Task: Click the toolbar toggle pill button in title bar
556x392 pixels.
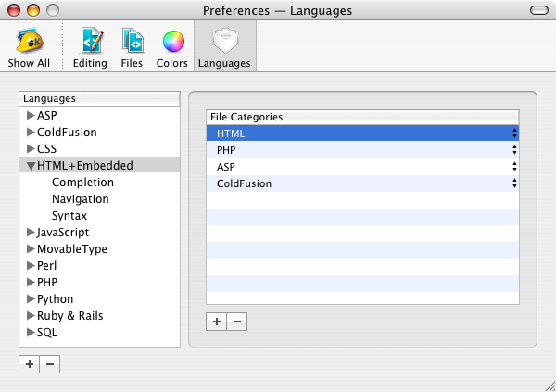Action: click(536, 10)
